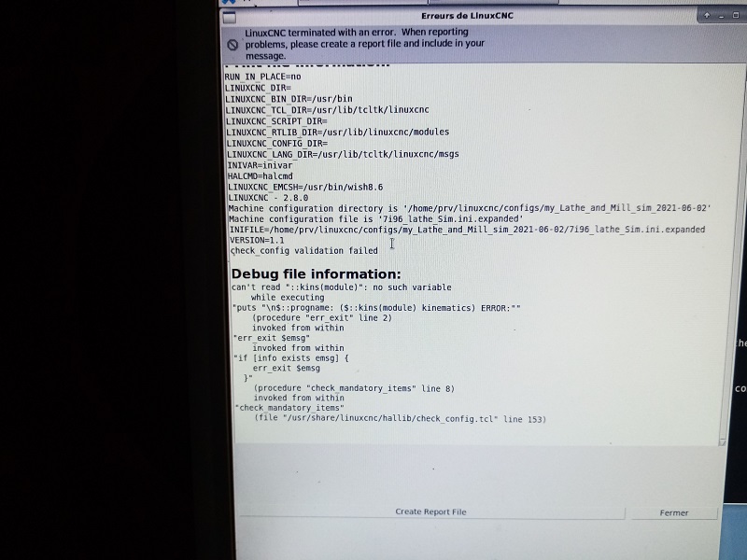Select the line "RUN_IN_PLACE=no"
The image size is (747, 560).
(262, 77)
